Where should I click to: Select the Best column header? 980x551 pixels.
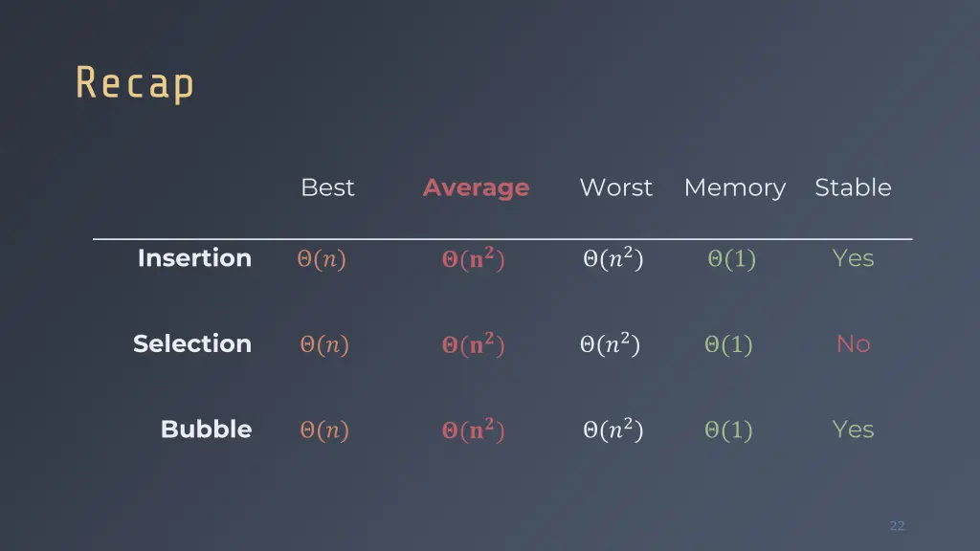click(327, 187)
